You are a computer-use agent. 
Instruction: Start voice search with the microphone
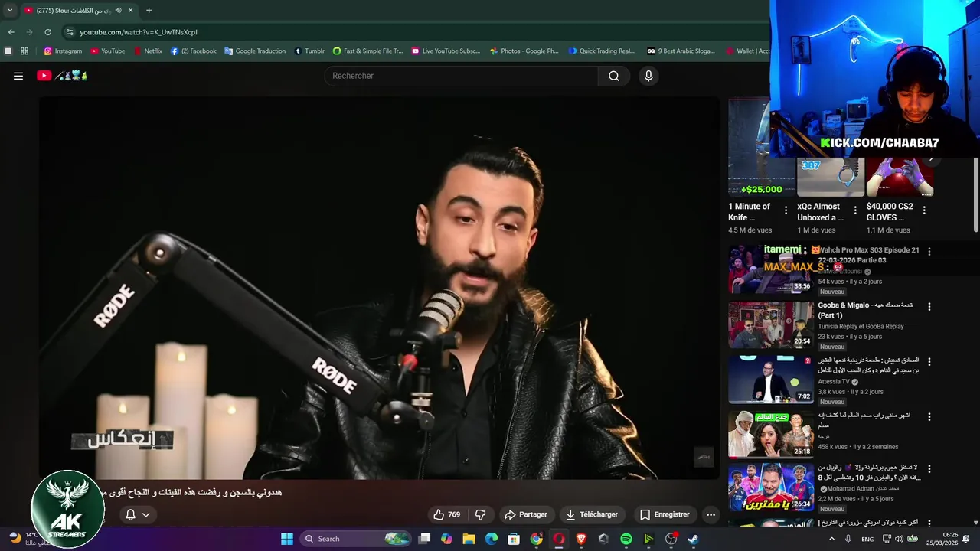click(x=648, y=76)
